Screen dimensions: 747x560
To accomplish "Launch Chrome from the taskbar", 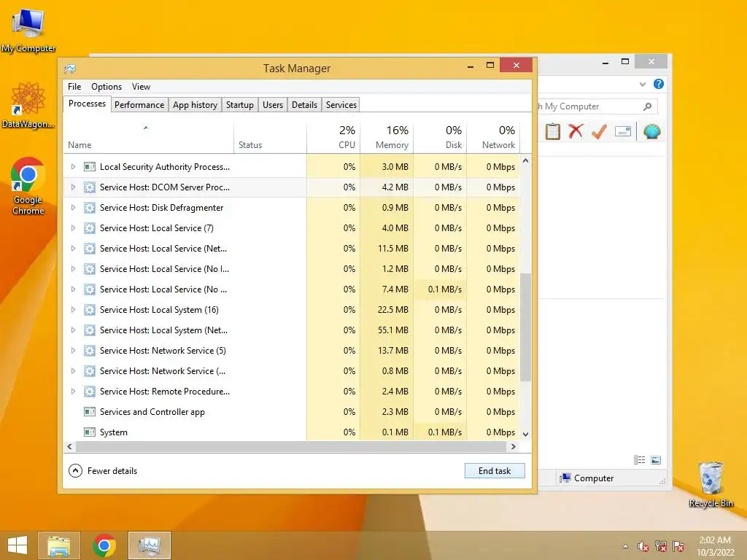I will point(104,545).
